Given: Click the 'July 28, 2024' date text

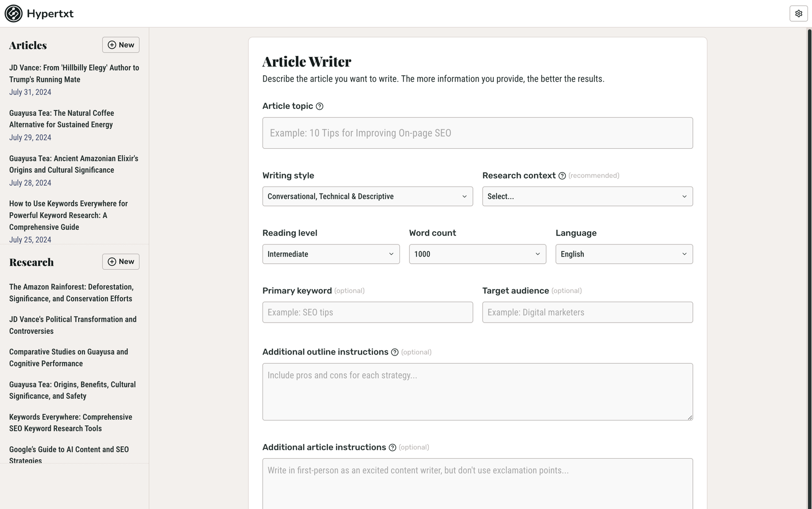Looking at the screenshot, I should point(30,183).
